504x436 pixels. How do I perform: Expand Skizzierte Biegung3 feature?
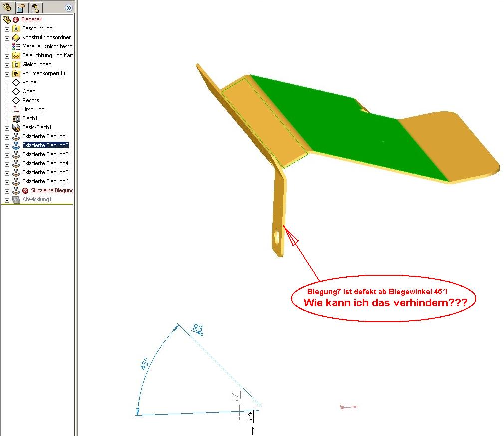coord(7,155)
